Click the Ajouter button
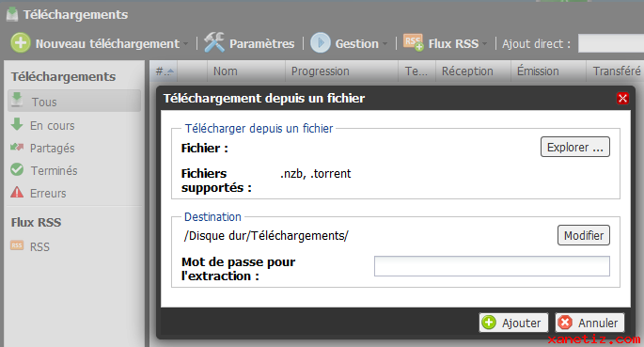Image resolution: width=644 pixels, height=347 pixels. coord(513,323)
